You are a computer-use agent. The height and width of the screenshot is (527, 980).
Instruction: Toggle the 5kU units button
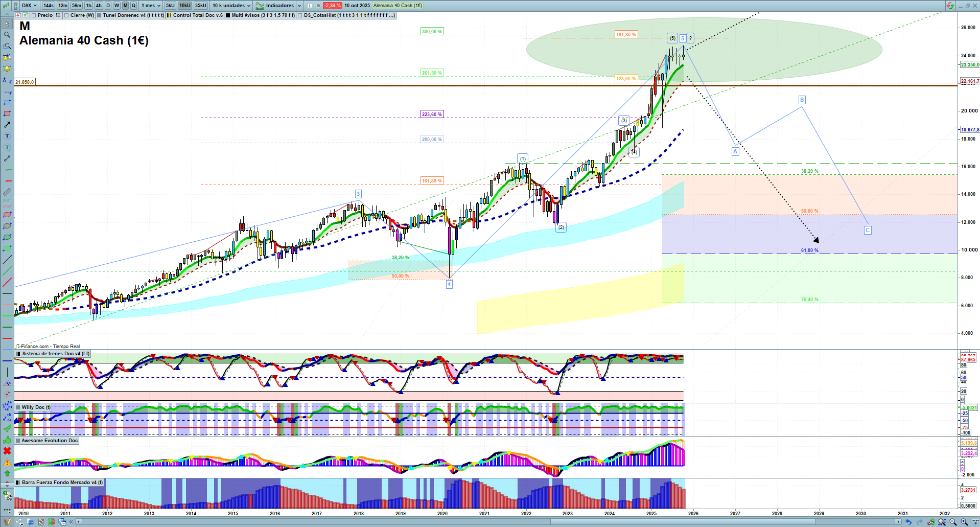click(x=170, y=6)
